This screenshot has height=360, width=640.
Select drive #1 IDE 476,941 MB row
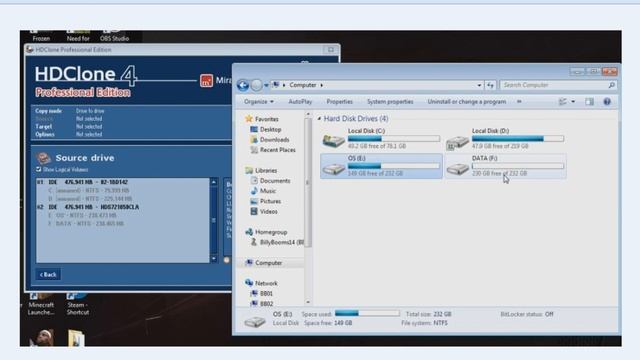(122, 182)
